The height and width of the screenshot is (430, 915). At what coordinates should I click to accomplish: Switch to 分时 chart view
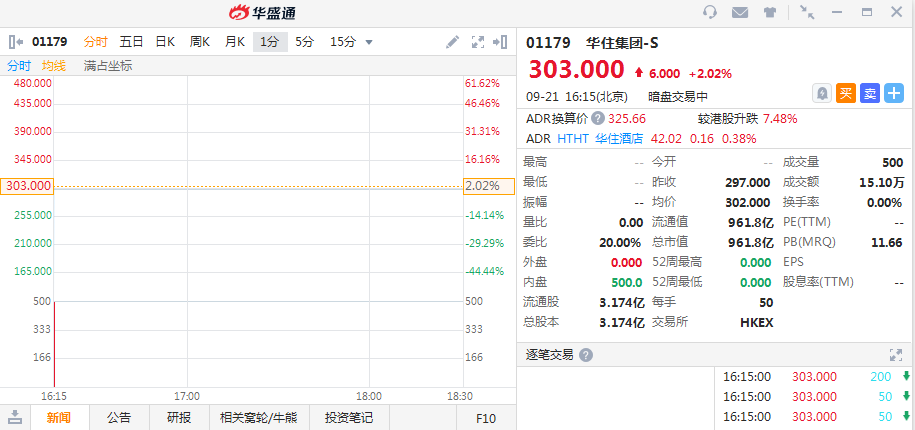(96, 42)
